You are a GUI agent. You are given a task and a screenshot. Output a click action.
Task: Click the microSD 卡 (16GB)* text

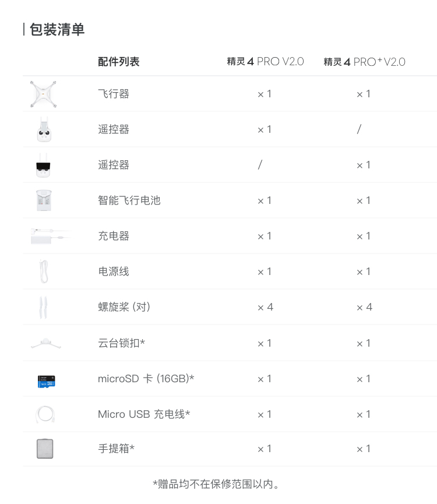coord(146,379)
